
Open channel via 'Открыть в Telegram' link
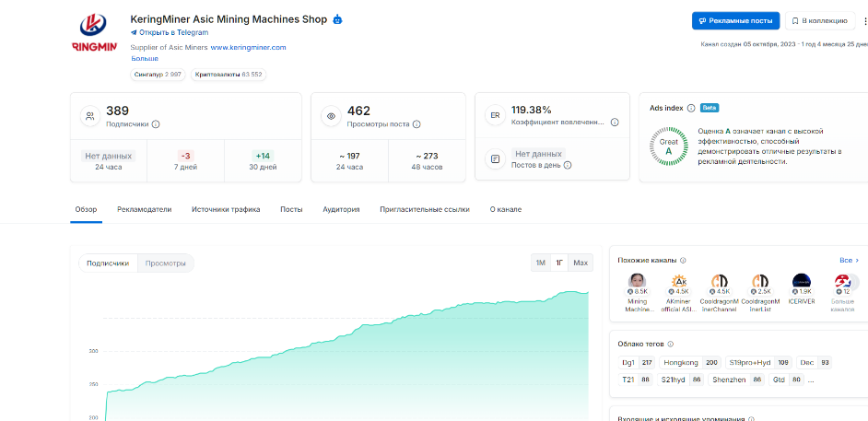[170, 32]
